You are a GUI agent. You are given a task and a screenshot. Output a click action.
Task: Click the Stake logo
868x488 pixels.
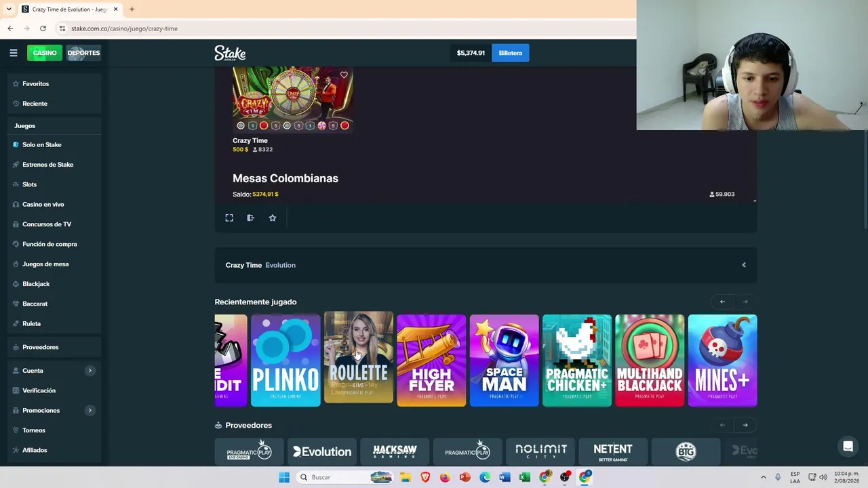point(230,53)
